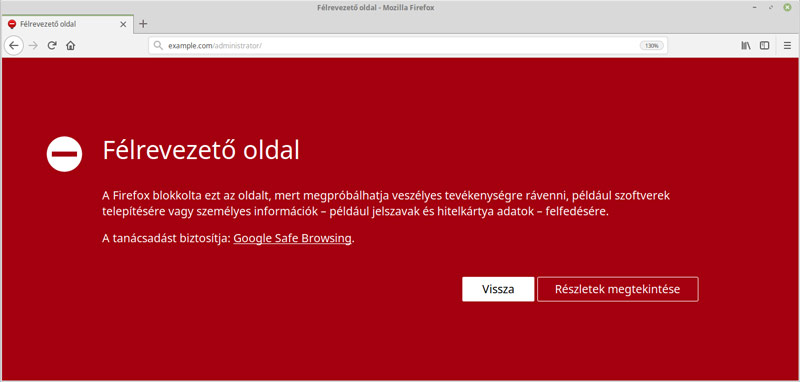Open the Library icon
Viewport: 800px width, 382px height.
coord(746,45)
